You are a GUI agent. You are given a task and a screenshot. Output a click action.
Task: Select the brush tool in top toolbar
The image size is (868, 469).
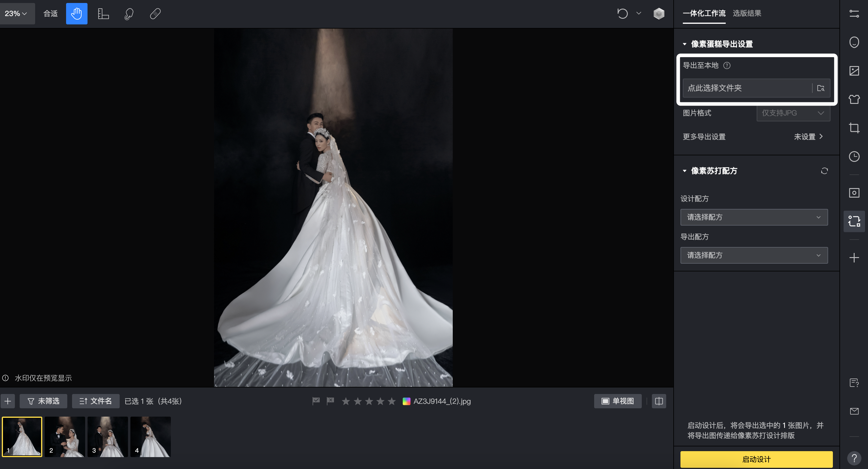pos(129,13)
